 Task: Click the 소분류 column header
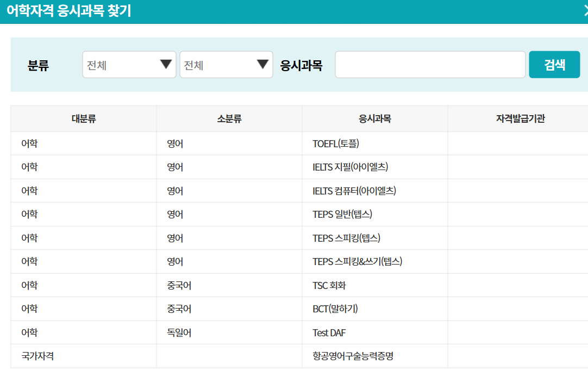[229, 117]
